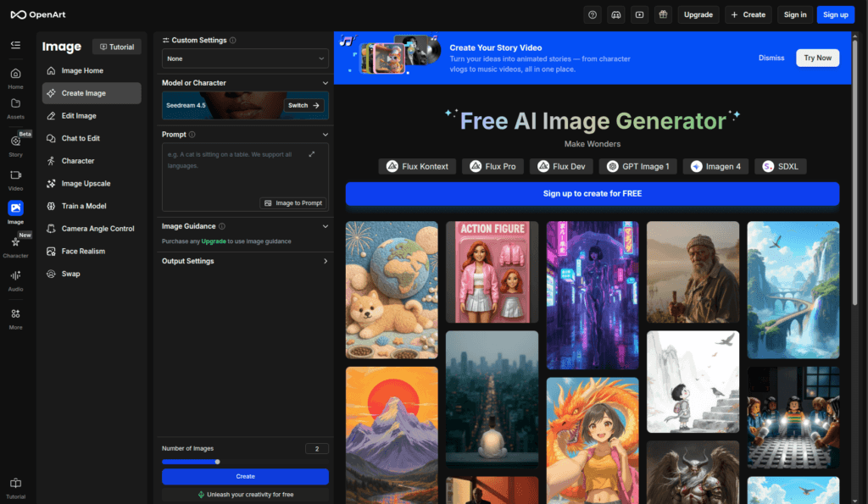The image size is (868, 504).
Task: Open Chat to Edit
Action: 92,138
